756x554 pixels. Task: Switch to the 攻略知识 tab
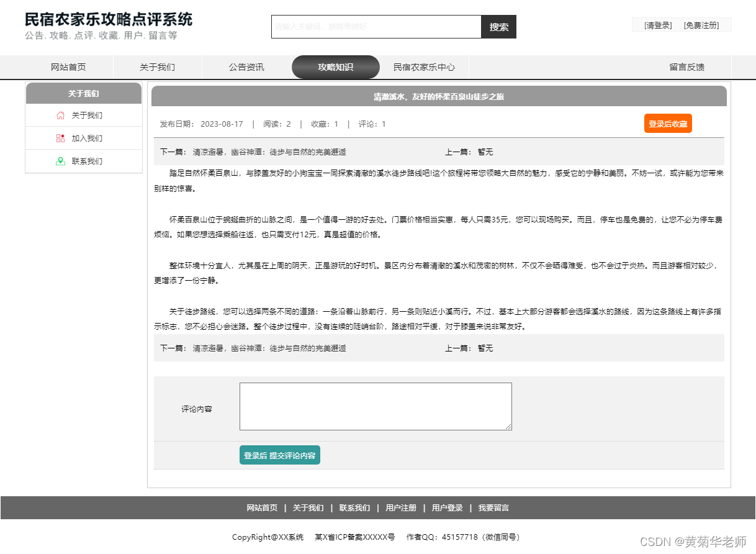(x=335, y=67)
